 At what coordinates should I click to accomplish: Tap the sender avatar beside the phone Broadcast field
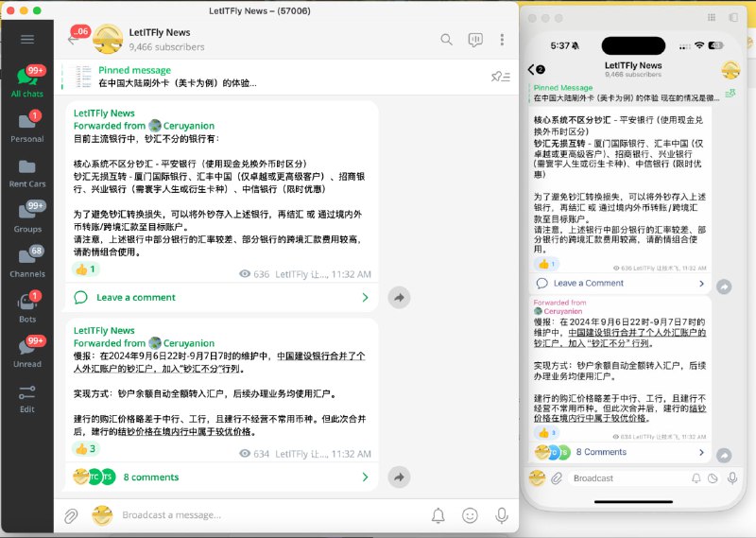point(537,478)
